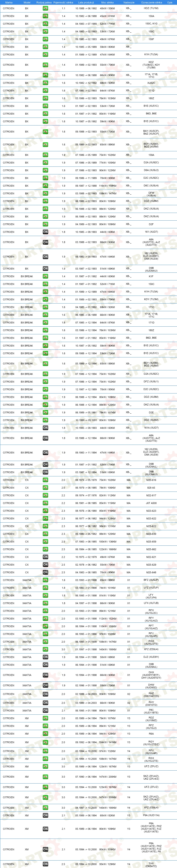Viewport: 177px width, 868px height.
Task: Select the petrol icon in the BFZ (XU5JP) row
Action: pos(45,580)
